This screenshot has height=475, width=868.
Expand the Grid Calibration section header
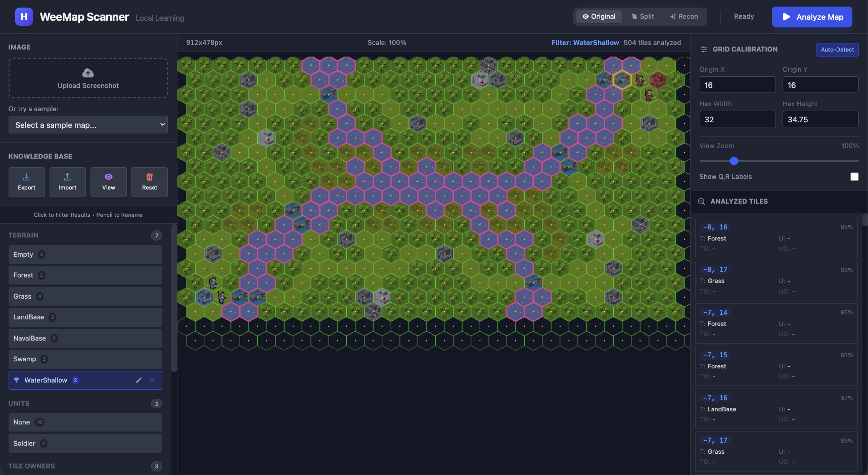745,50
